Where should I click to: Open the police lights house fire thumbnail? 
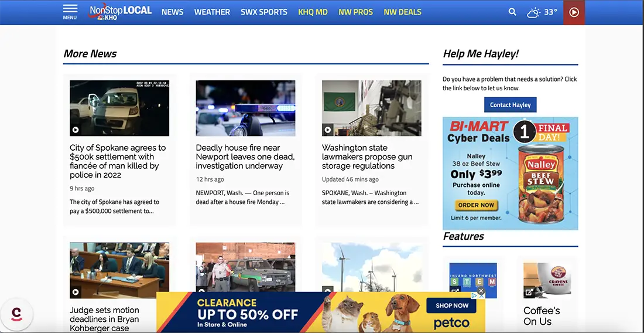tap(245, 108)
